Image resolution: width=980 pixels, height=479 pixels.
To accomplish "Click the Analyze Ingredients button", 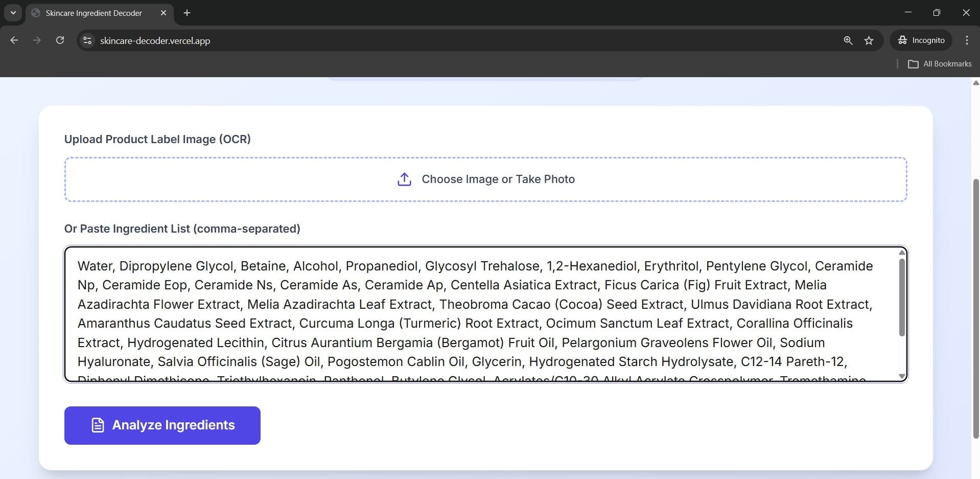I will pos(162,425).
